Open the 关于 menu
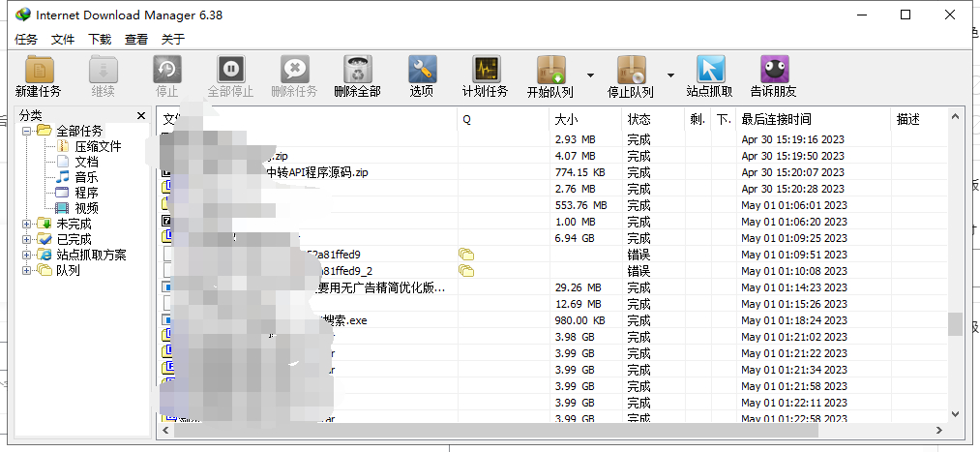 pos(173,40)
